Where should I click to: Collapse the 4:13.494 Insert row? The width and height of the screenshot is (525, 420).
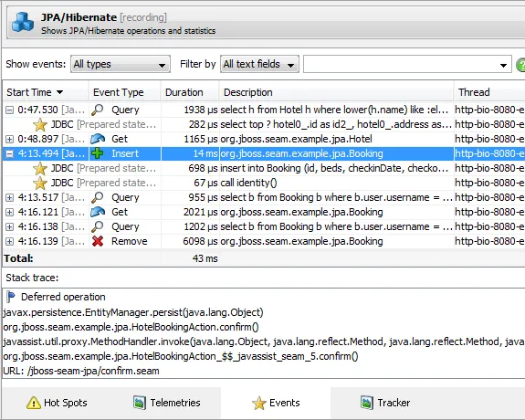click(x=10, y=153)
